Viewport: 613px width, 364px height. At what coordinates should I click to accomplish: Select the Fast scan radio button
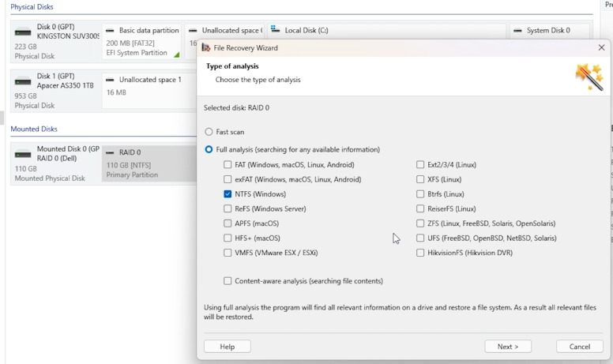[209, 132]
